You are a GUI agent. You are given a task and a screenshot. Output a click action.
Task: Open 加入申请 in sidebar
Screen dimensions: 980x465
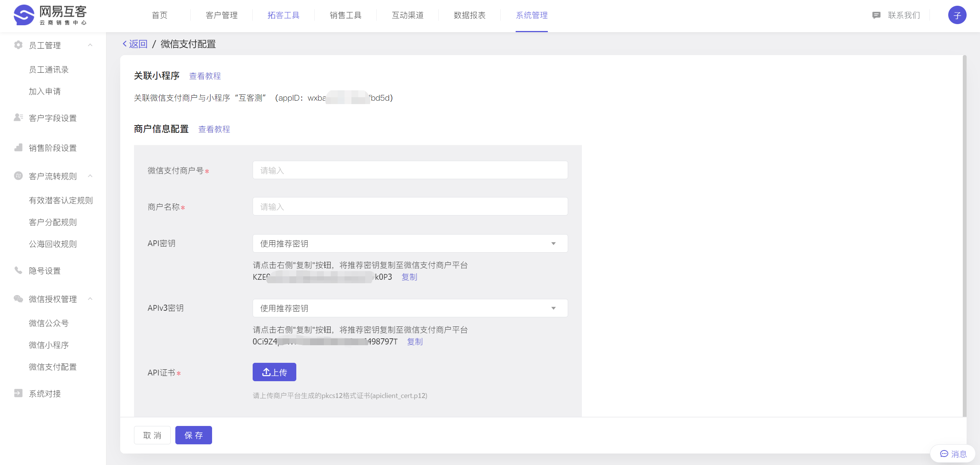coord(45,91)
